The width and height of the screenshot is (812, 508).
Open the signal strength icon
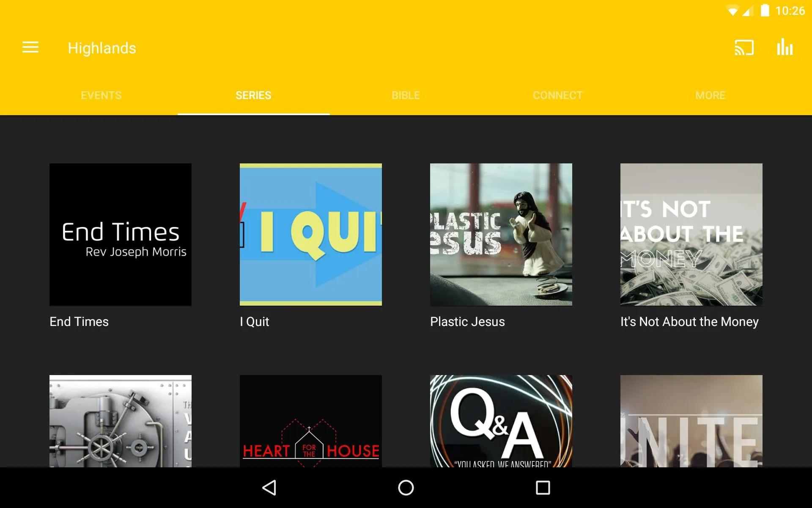pos(749,10)
